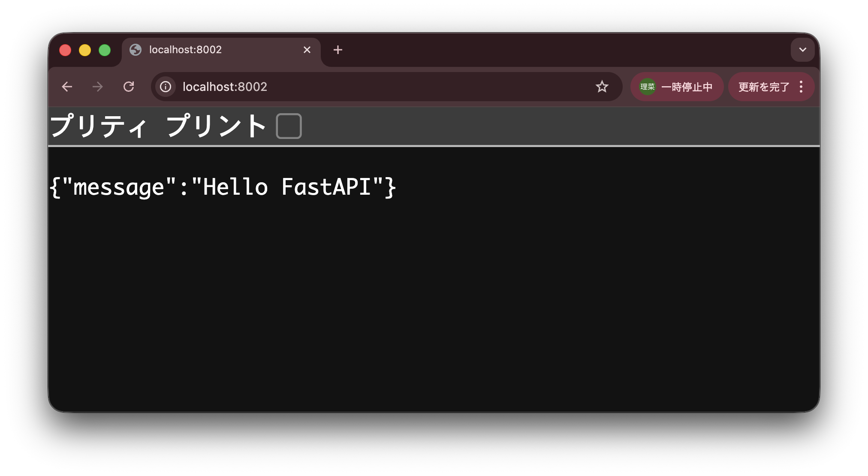Screen dimensions: 868x476
Task: Click the green 理菜 profile avatar
Action: (647, 87)
